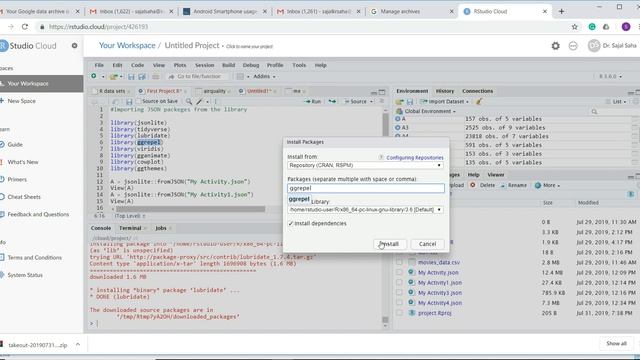Click the find magnifier icon in source editor
This screenshot has height=360, width=640.
coord(189,101)
